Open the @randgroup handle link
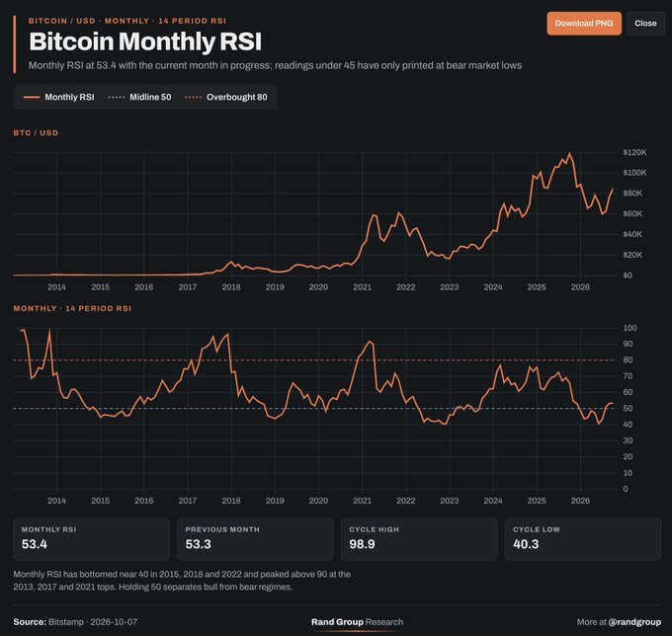 (x=634, y=622)
